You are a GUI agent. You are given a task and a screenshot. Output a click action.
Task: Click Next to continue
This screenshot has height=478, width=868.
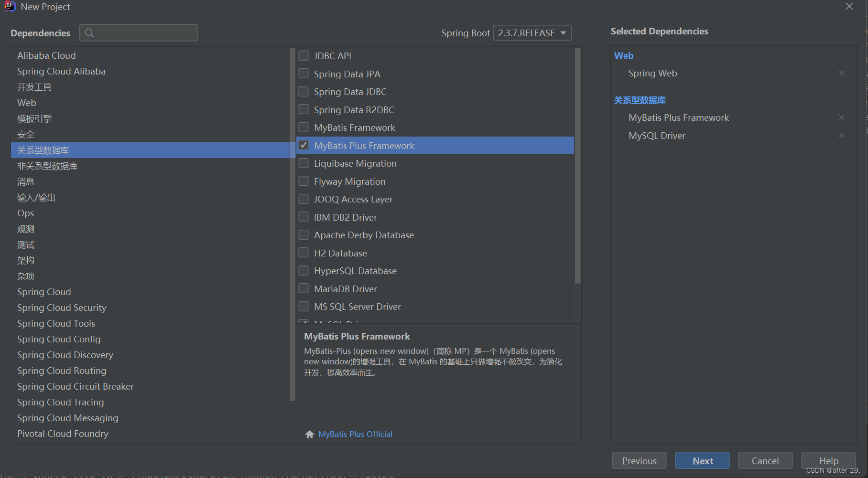click(x=702, y=461)
